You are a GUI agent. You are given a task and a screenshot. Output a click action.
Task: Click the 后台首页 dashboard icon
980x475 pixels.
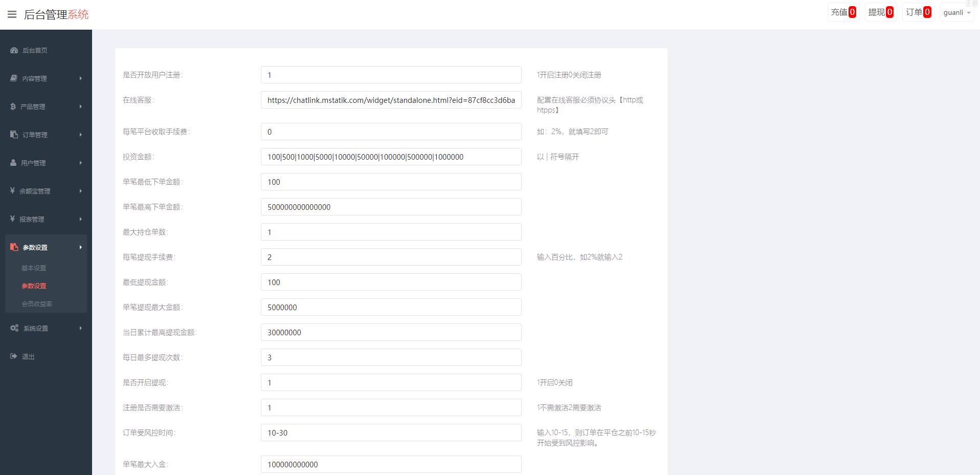[x=14, y=50]
